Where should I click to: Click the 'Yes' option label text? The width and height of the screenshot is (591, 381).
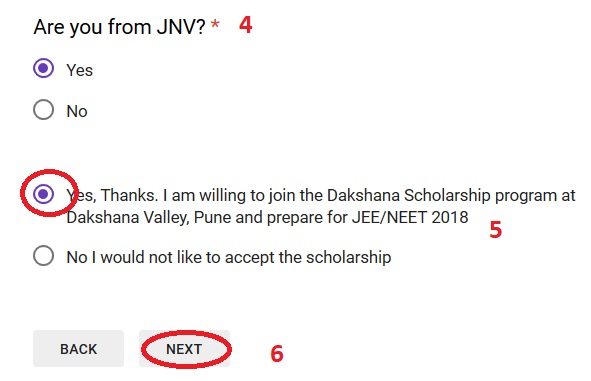coord(80,70)
